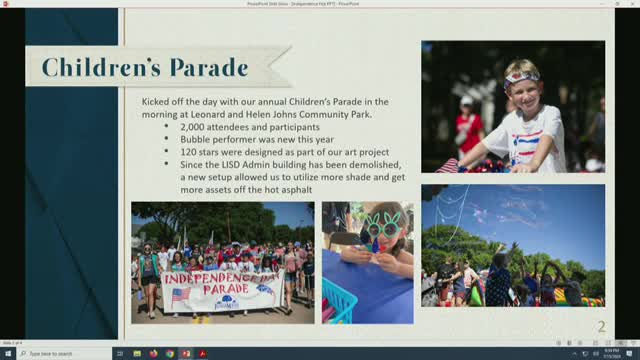The image size is (640, 360).
Task: Open the slide show menu icon in status bar
Action: point(569,343)
